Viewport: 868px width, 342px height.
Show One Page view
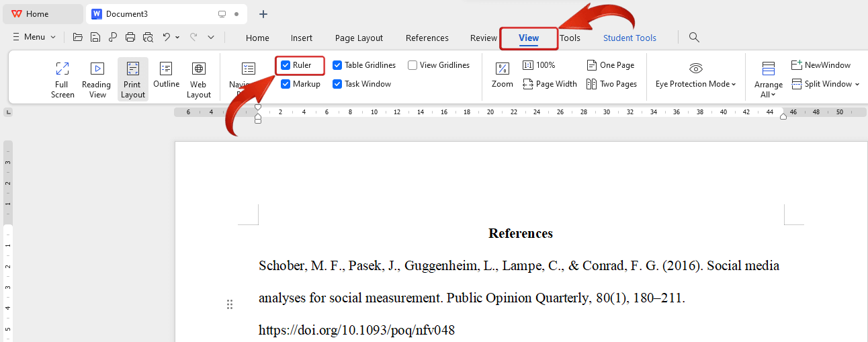(x=610, y=65)
